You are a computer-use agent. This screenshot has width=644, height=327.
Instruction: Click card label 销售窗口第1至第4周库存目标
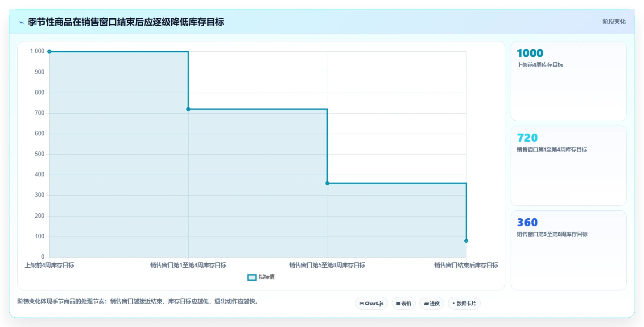coord(552,150)
